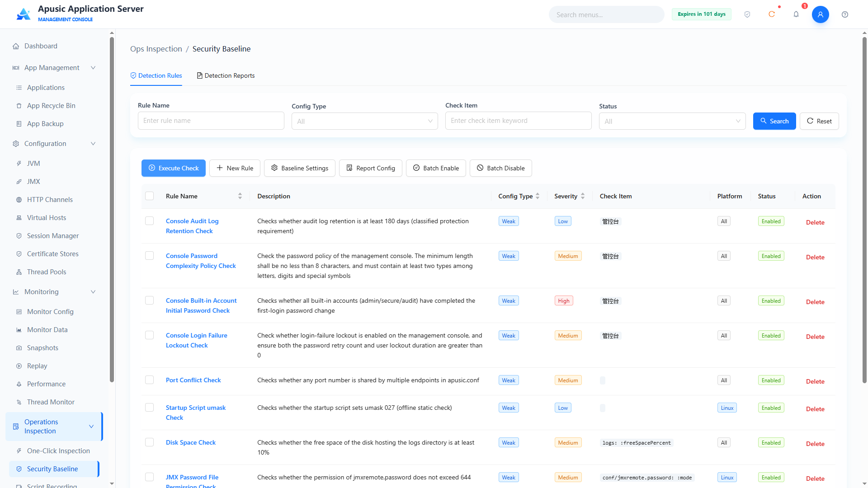Sort the Severity column arrows
This screenshot has height=488, width=868.
click(x=583, y=196)
